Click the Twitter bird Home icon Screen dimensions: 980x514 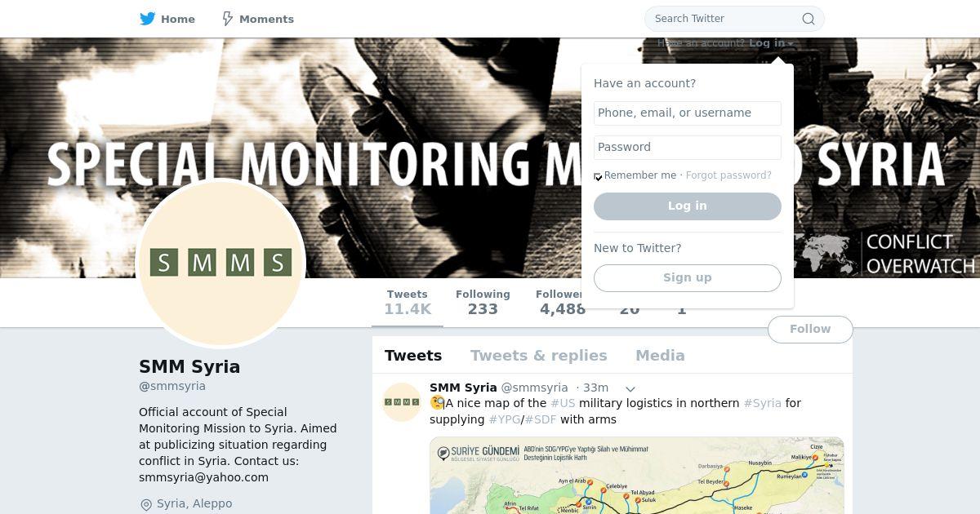(x=147, y=19)
